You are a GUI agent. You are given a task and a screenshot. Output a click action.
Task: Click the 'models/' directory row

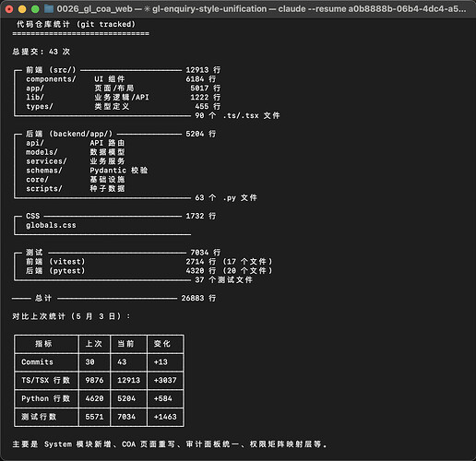[76, 152]
